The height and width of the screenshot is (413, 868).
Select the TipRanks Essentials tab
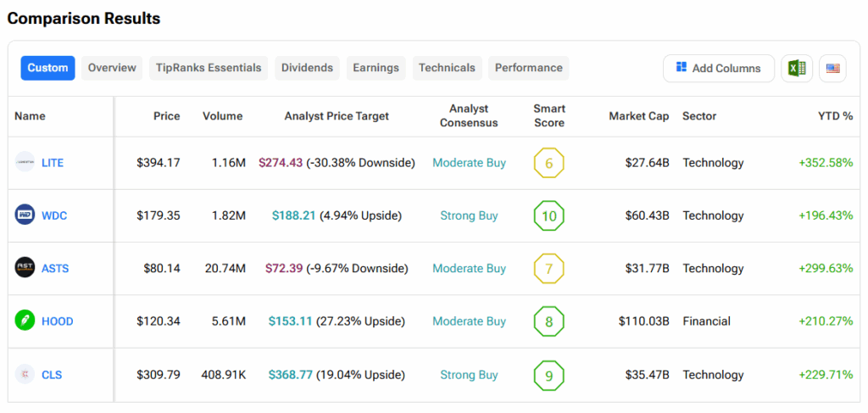[x=209, y=68]
